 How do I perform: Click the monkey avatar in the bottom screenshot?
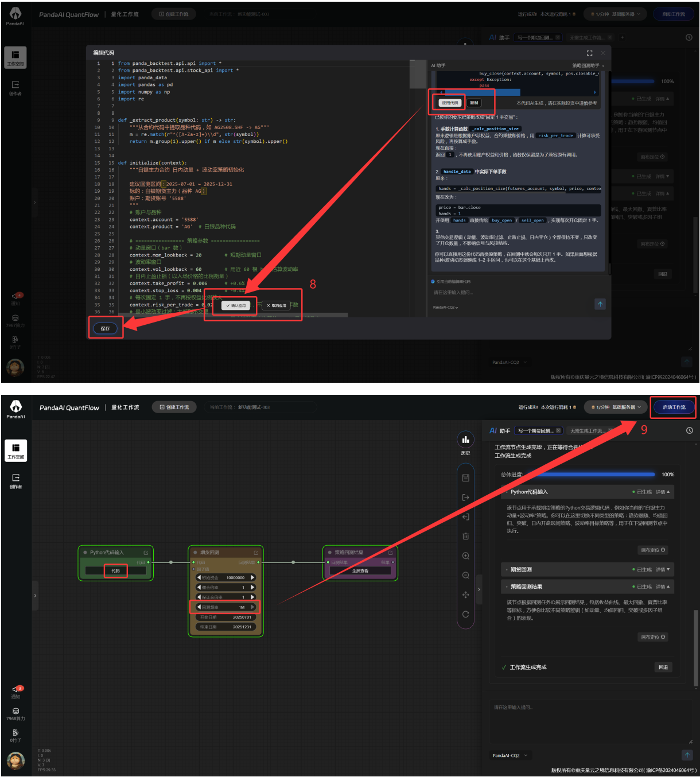(x=15, y=760)
